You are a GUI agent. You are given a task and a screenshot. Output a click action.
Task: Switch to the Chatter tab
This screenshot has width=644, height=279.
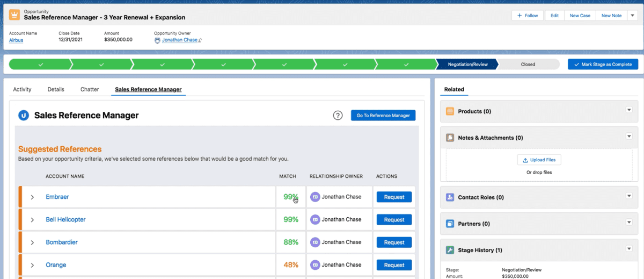[90, 89]
